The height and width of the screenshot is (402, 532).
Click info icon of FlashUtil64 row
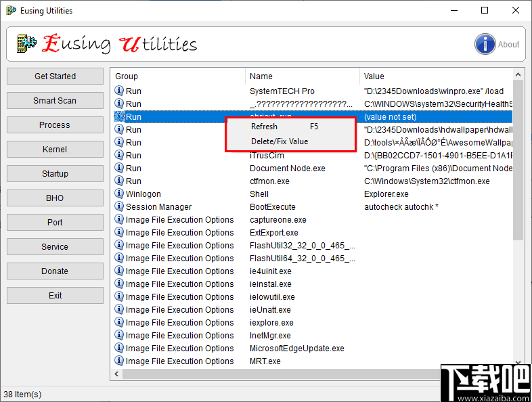tap(118, 258)
